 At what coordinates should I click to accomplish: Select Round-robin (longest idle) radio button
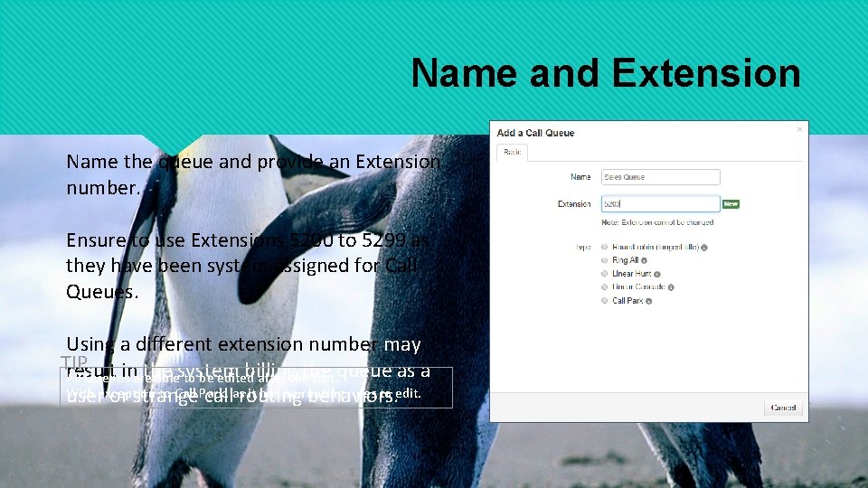click(x=605, y=247)
